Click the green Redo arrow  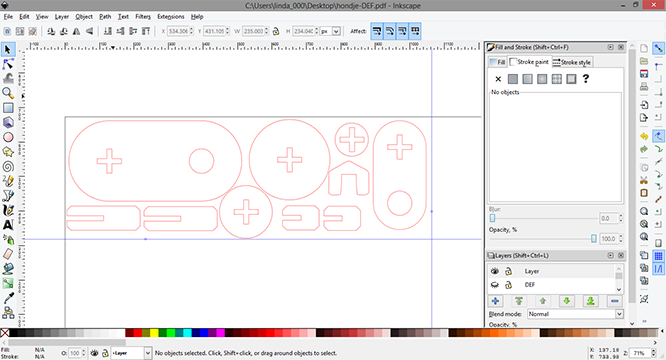point(644,149)
